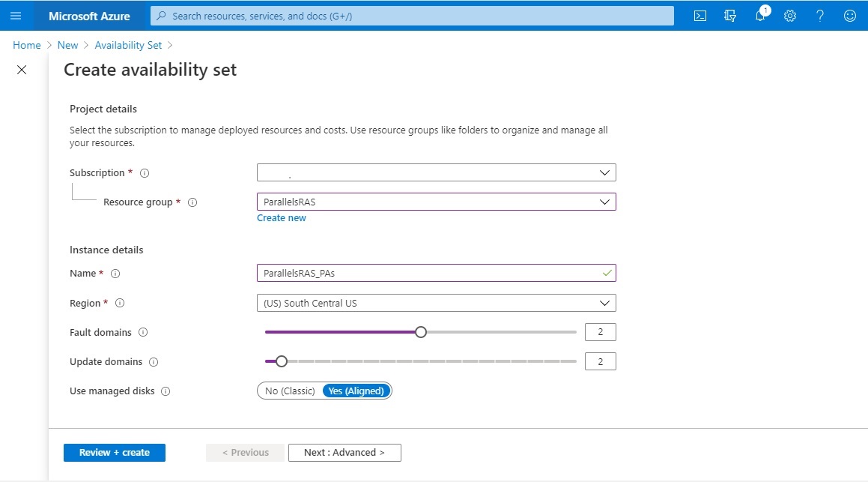View Azure notifications from the bell icon
Image resolution: width=868 pixels, height=482 pixels.
[x=759, y=15]
